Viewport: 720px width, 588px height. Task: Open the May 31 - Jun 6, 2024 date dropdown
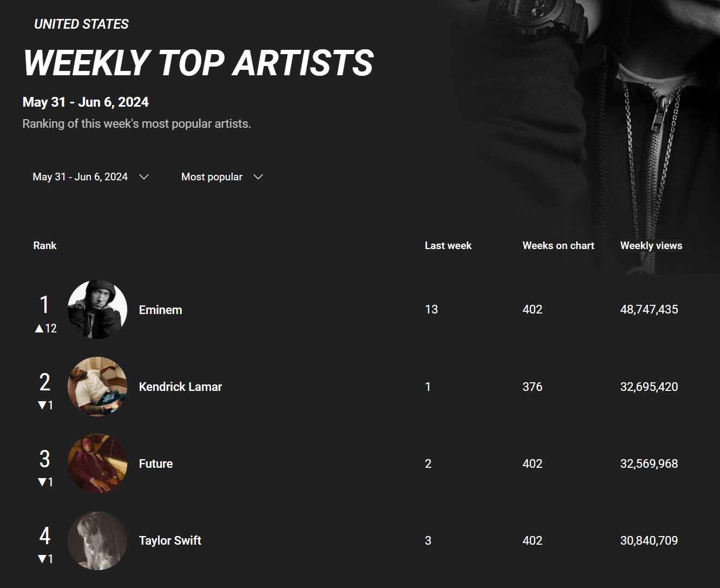(x=90, y=177)
